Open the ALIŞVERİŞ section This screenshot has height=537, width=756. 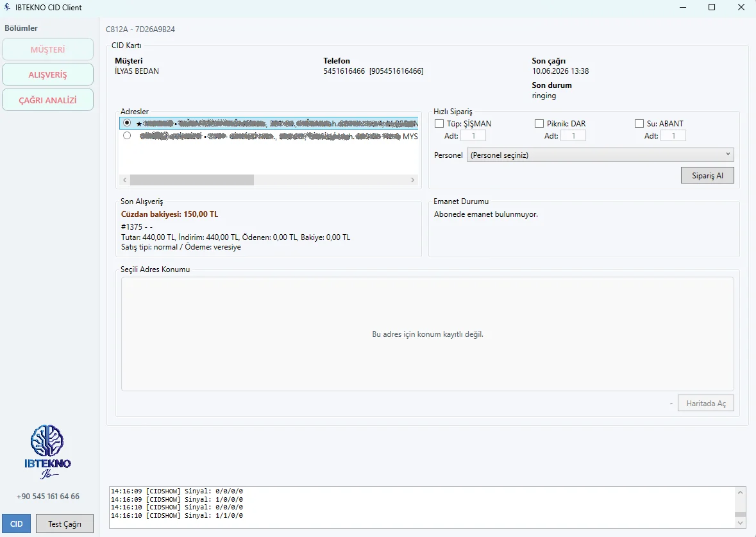point(47,75)
